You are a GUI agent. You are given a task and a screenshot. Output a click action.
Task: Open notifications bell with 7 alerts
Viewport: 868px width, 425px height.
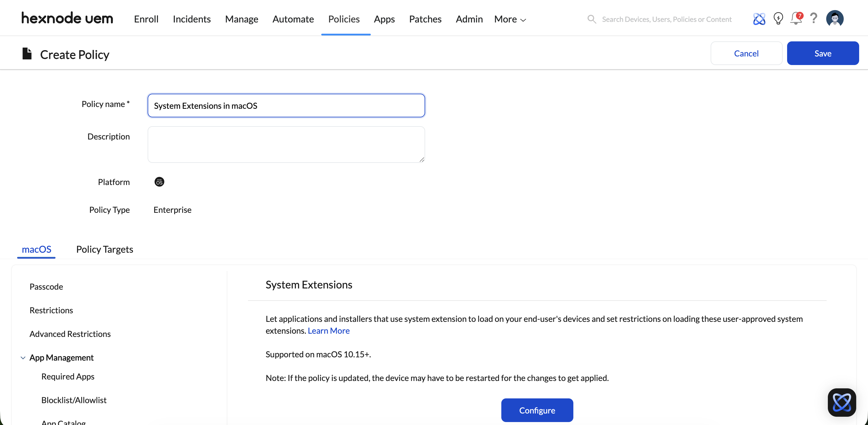coord(796,19)
